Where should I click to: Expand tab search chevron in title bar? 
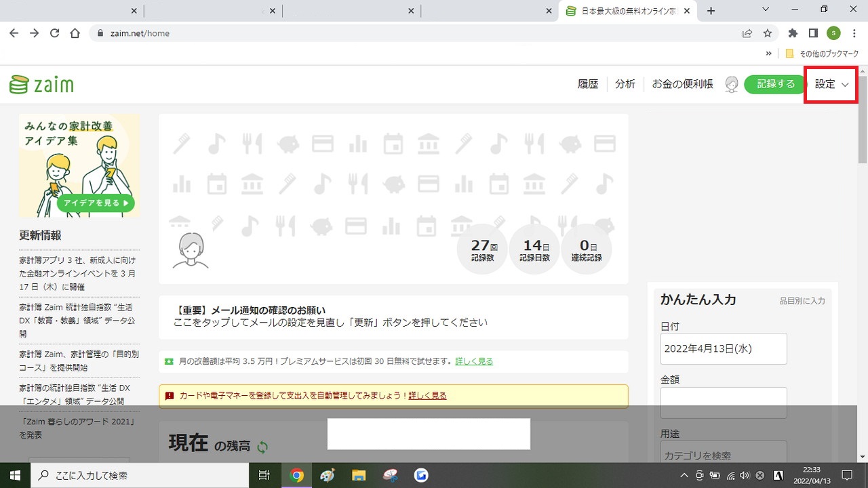[766, 10]
